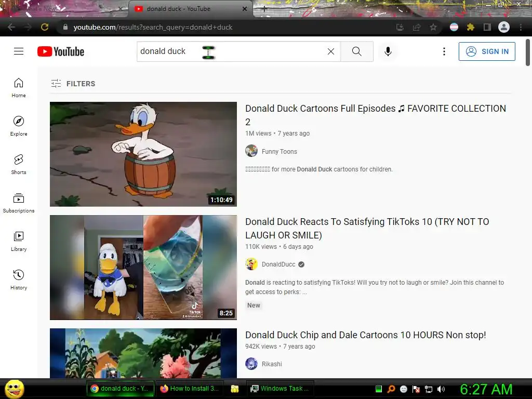Click the magnifier search button
The image size is (532, 399).
click(356, 51)
